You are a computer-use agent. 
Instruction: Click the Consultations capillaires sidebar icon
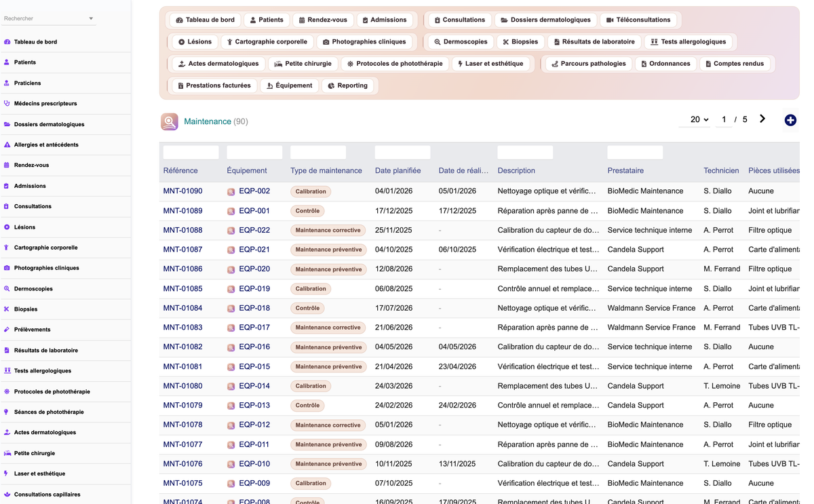coord(7,495)
